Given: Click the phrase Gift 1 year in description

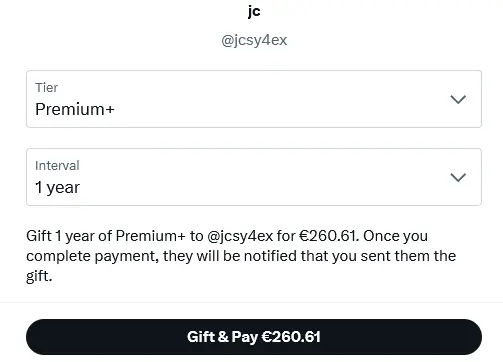Looking at the screenshot, I should (60, 236).
